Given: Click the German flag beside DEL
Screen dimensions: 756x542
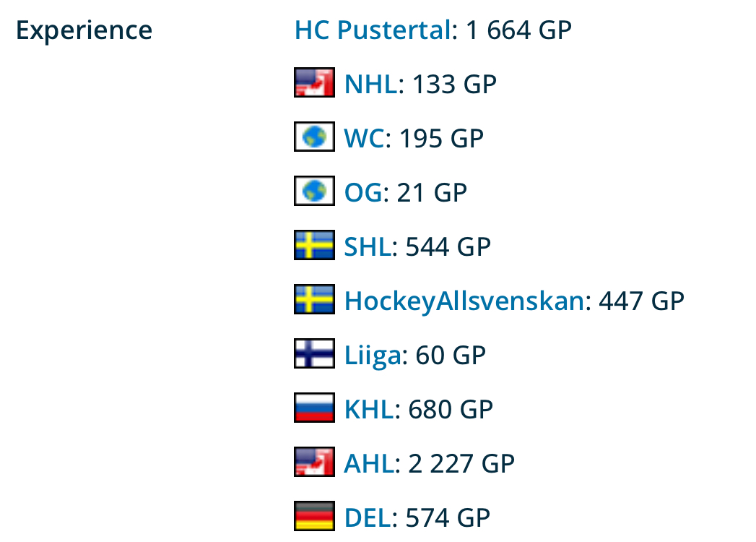Looking at the screenshot, I should pyautogui.click(x=314, y=516).
